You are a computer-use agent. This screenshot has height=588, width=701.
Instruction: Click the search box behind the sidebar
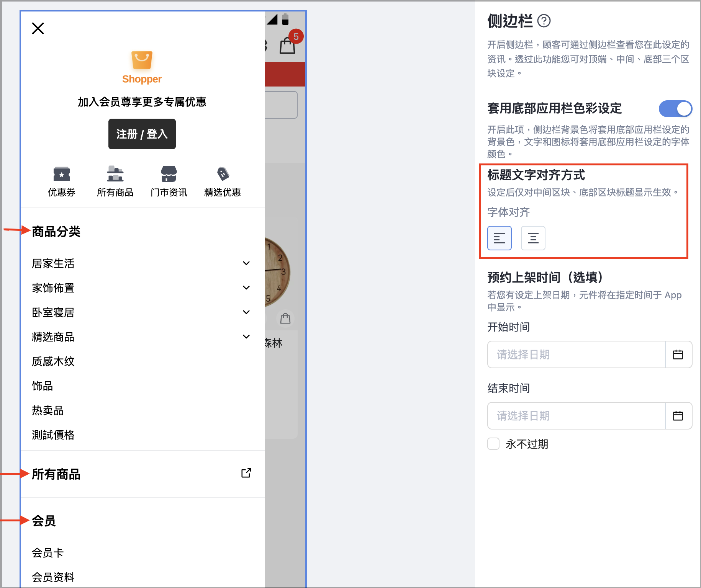pos(281,105)
